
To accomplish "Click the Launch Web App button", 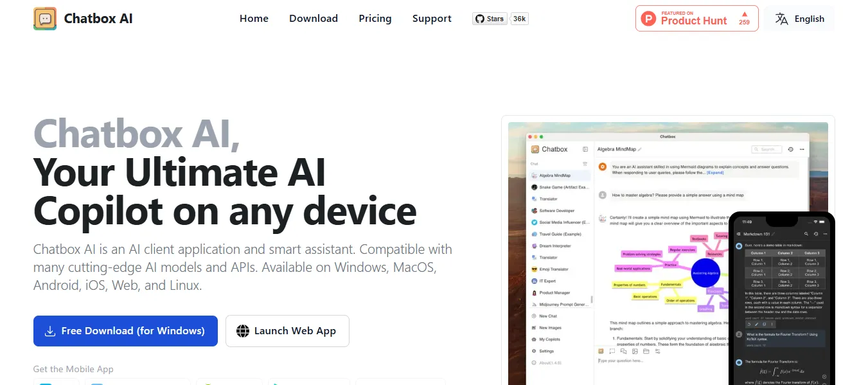I will [287, 331].
